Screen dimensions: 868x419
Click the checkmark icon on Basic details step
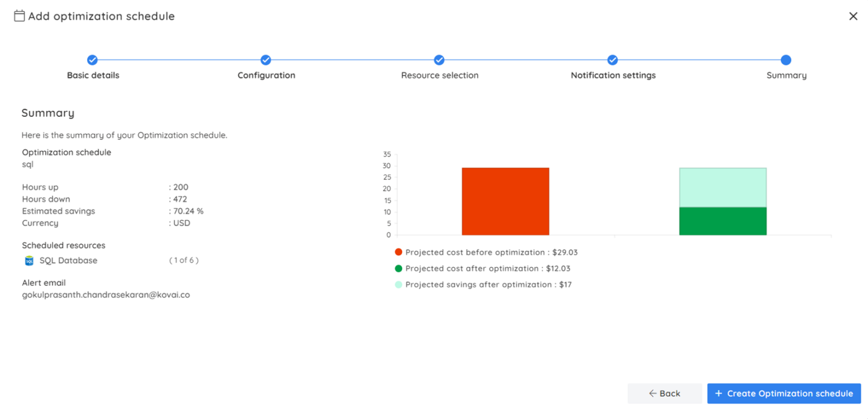click(x=92, y=59)
